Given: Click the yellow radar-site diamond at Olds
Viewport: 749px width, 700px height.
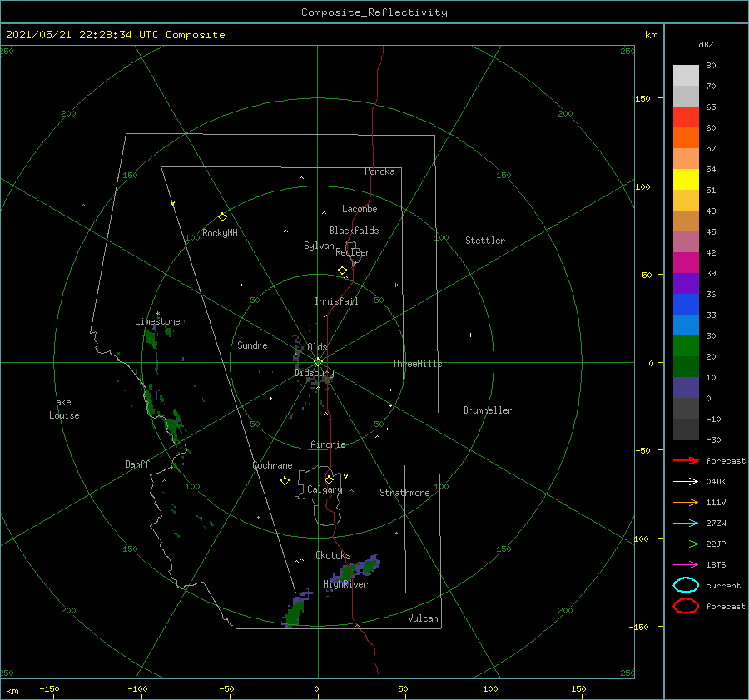Looking at the screenshot, I should point(318,362).
